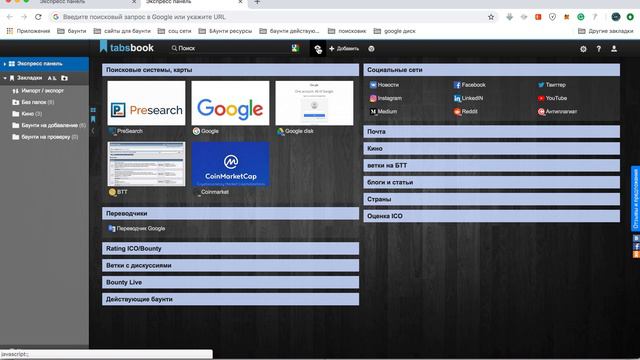The image size is (640, 360).
Task: Click the bookmark view icon on sidebar edge
Action: pos(93,119)
